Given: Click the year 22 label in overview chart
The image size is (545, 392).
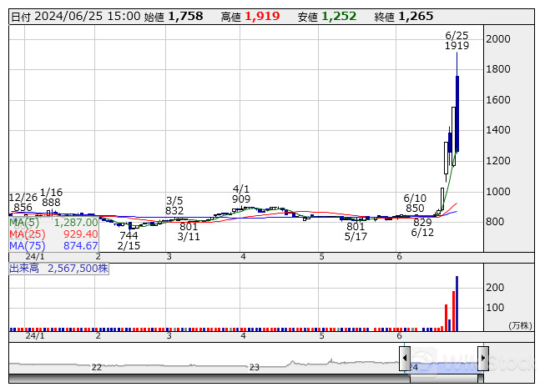Looking at the screenshot, I should pyautogui.click(x=97, y=367).
